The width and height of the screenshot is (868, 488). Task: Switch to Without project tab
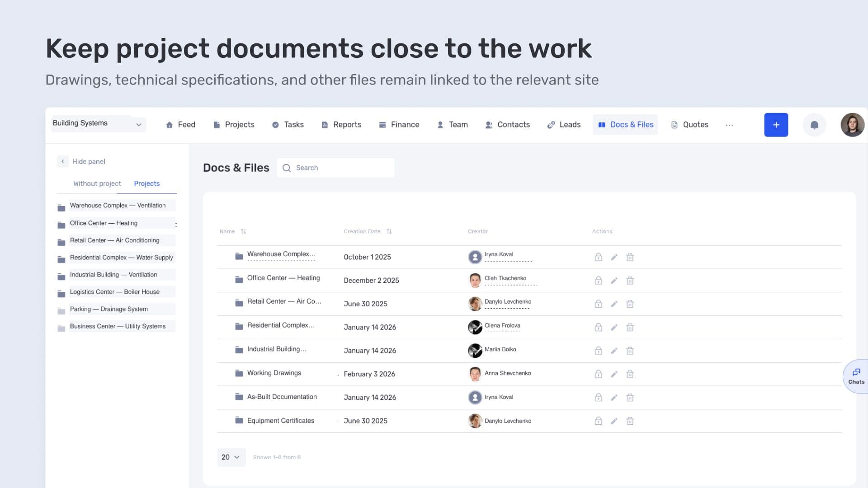pos(97,183)
